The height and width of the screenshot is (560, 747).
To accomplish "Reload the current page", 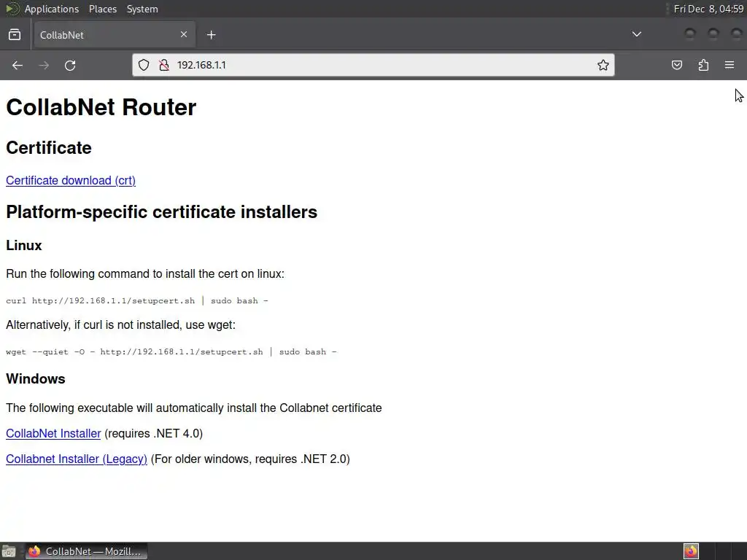I will click(70, 65).
